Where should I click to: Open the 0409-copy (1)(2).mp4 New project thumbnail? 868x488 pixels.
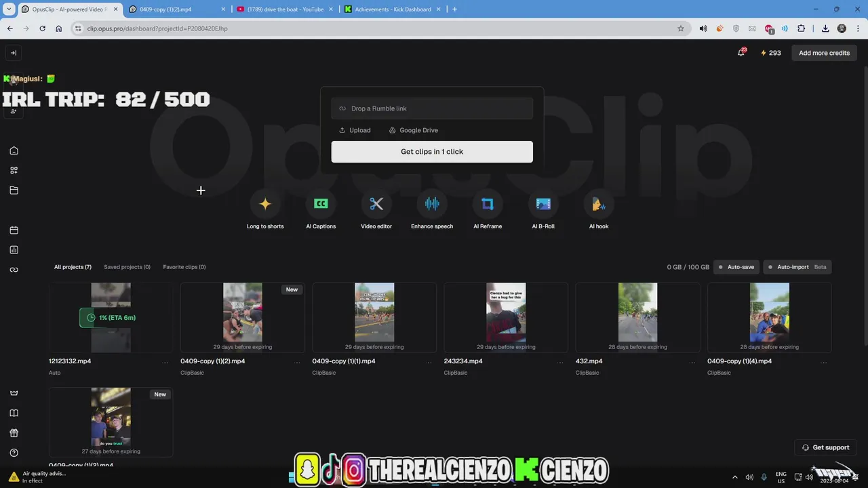pos(243,317)
